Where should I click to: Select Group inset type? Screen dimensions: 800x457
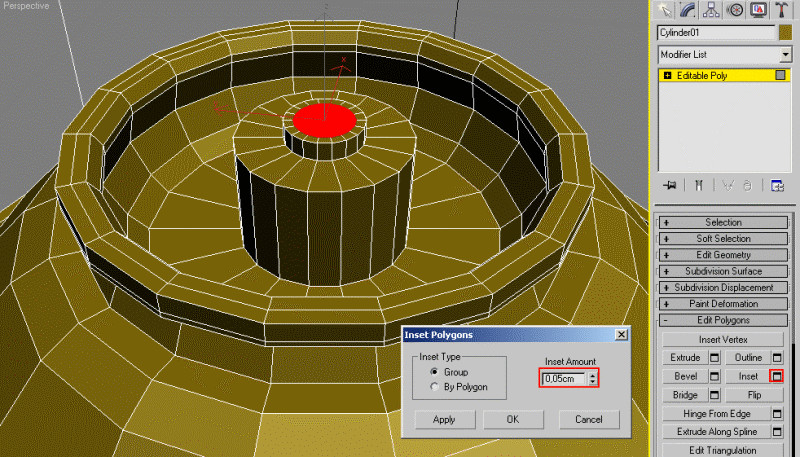(x=434, y=372)
